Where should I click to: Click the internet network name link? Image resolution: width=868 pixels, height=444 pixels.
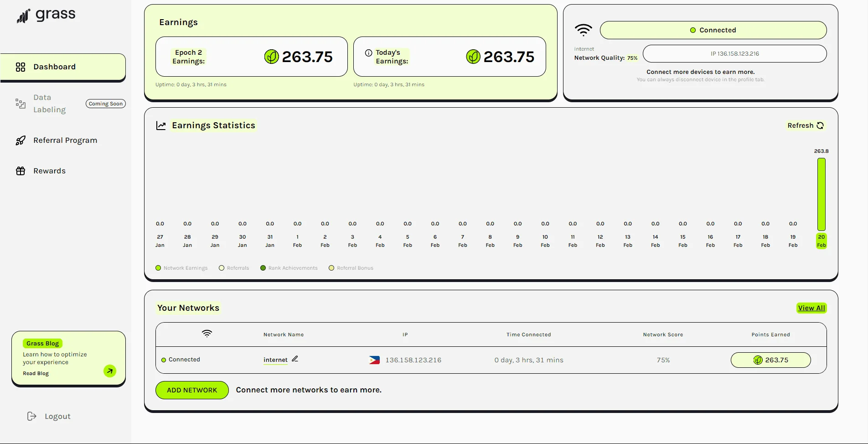tap(275, 360)
